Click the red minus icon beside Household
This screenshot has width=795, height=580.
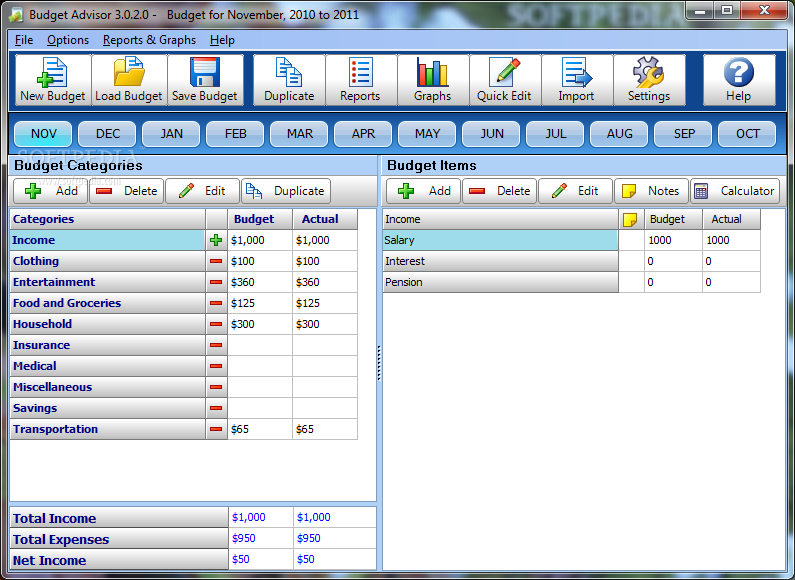coord(216,324)
